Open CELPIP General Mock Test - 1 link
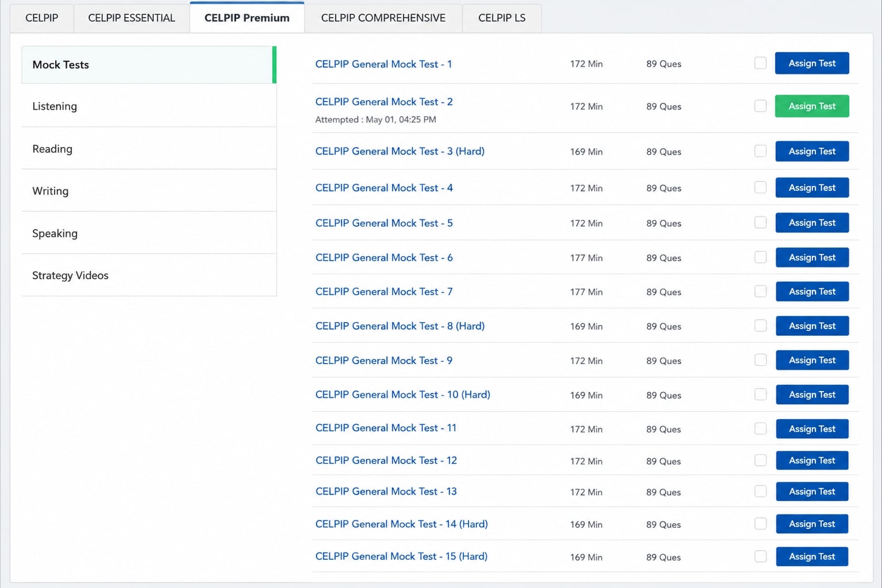 coord(384,64)
